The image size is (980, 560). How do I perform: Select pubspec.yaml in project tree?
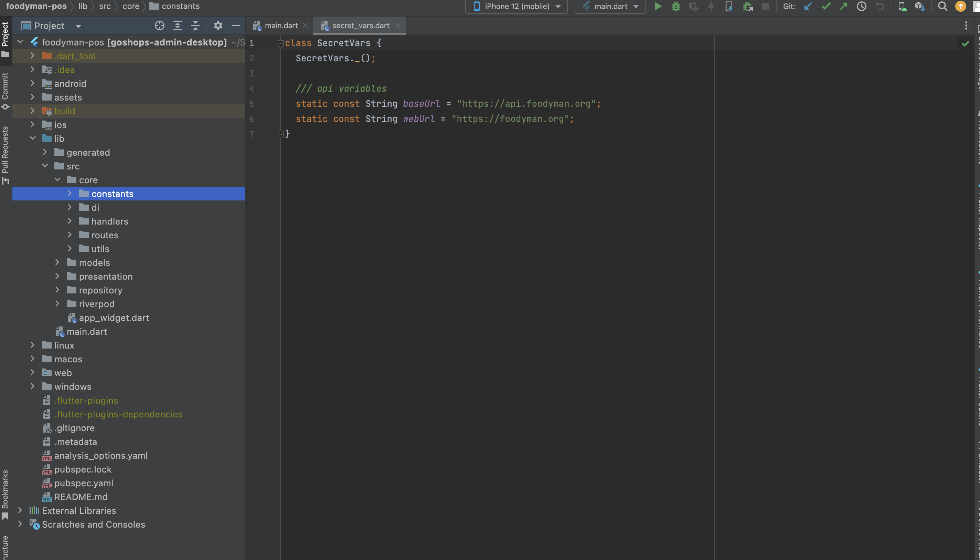coord(83,483)
